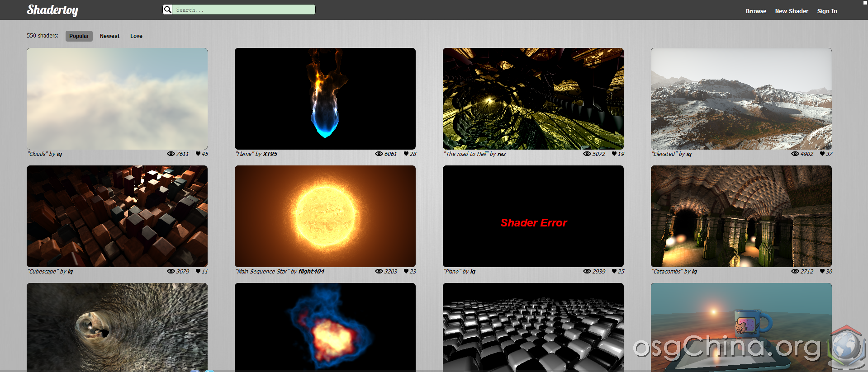Select the Popular sort tab
The image size is (868, 372).
pos(79,36)
